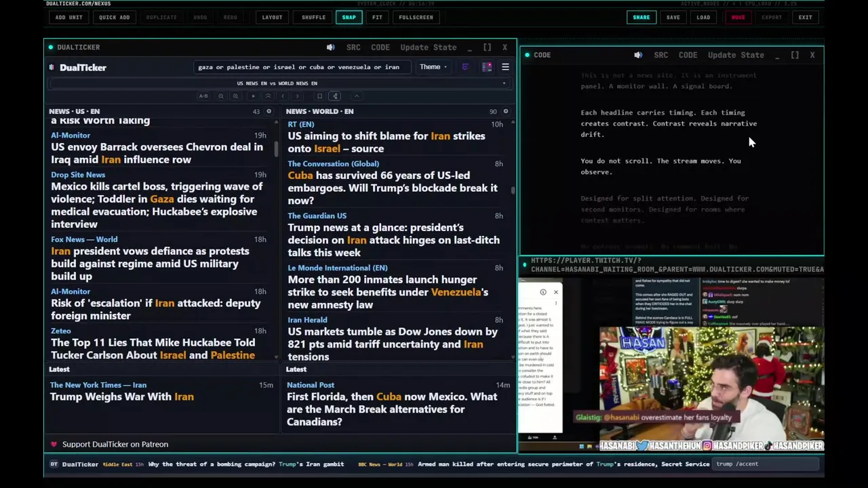The image size is (868, 488).
Task: Collapse toolbar with the caret-up icon
Action: 357,96
